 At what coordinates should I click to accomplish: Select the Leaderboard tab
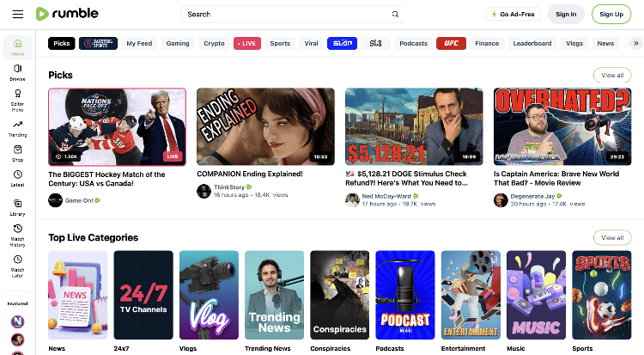(x=532, y=43)
